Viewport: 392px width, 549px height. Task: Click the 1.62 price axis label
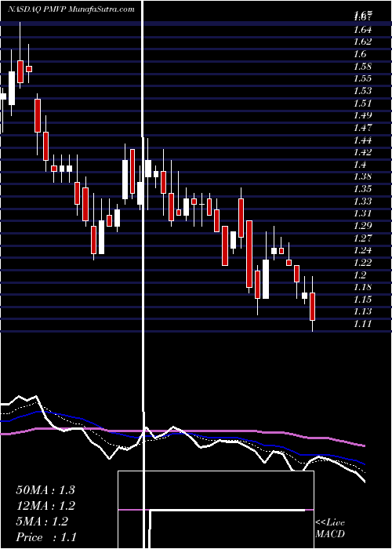pos(363,42)
